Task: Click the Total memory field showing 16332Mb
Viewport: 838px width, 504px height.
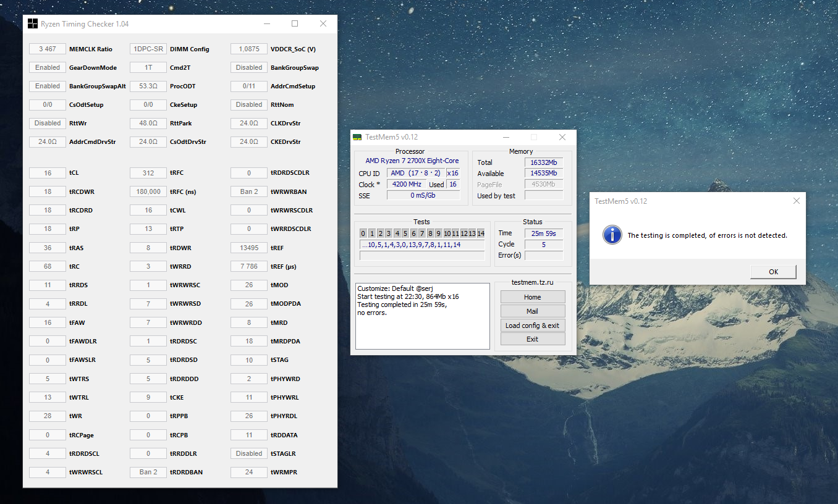Action: [x=544, y=162]
